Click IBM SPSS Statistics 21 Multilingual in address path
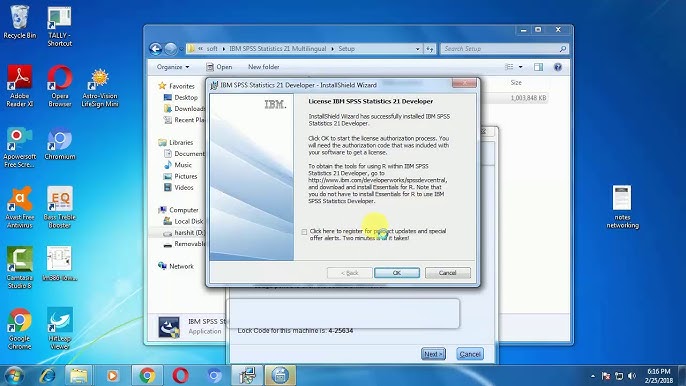This screenshot has width=686, height=386. point(278,49)
